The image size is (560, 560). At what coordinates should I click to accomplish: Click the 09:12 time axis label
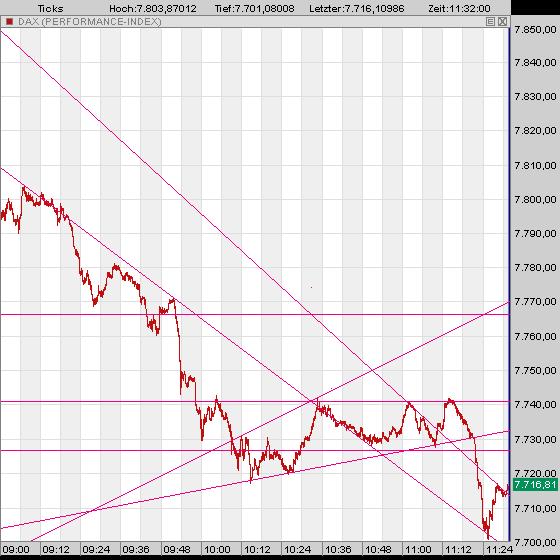(x=56, y=549)
